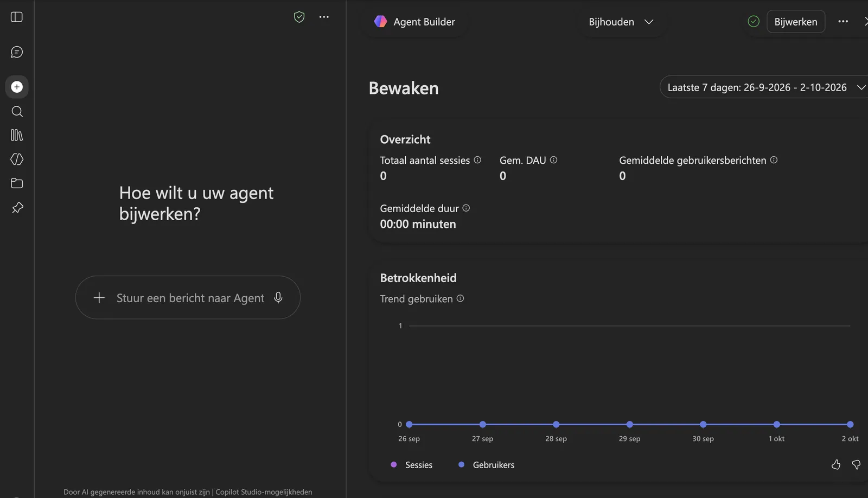
Task: Click the Agent Builder logo icon
Action: [381, 22]
